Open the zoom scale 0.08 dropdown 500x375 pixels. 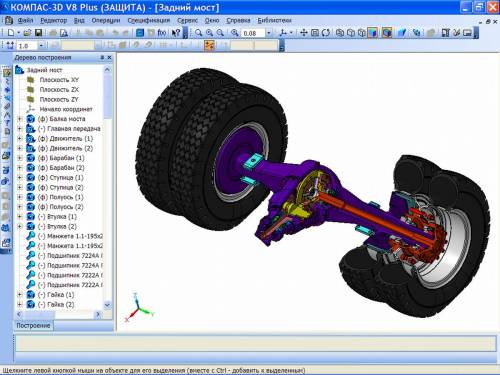pyautogui.click(x=268, y=33)
